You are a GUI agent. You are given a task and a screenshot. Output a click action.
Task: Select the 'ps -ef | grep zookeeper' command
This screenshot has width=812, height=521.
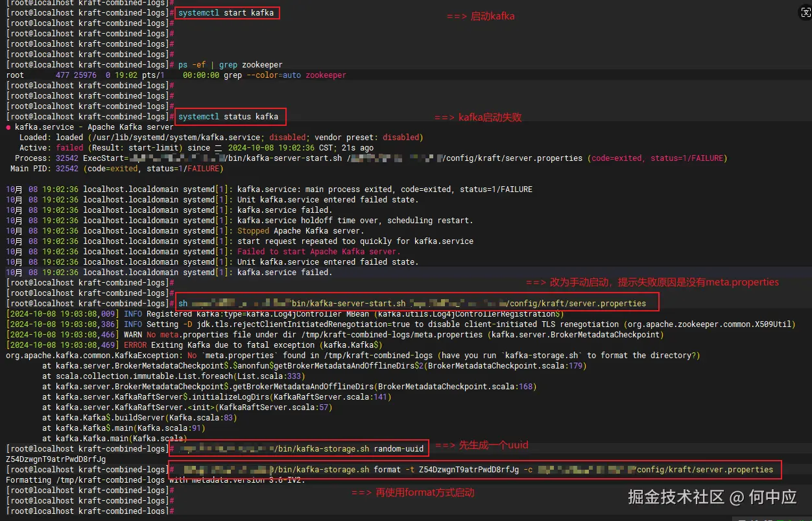click(x=230, y=65)
